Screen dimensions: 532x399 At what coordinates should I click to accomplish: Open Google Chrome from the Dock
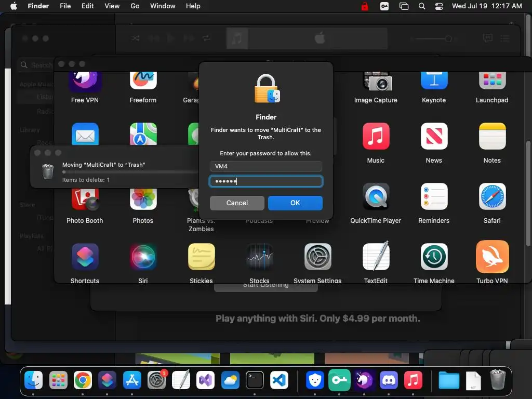[x=83, y=380]
